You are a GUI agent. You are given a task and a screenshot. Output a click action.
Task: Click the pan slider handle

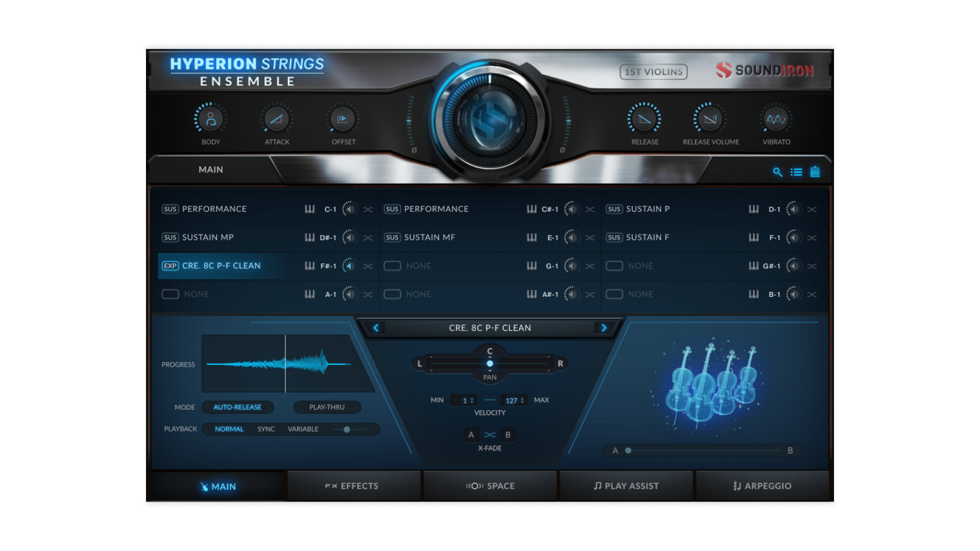point(489,364)
